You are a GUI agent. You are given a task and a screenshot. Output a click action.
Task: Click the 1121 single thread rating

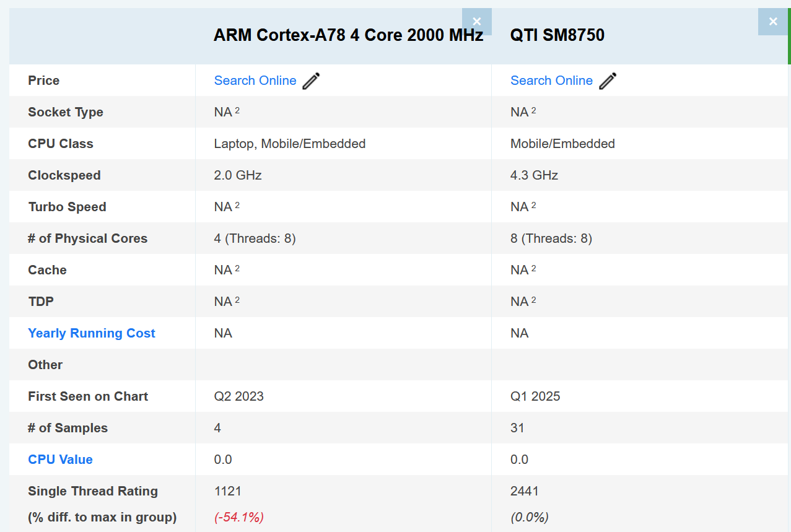(228, 491)
